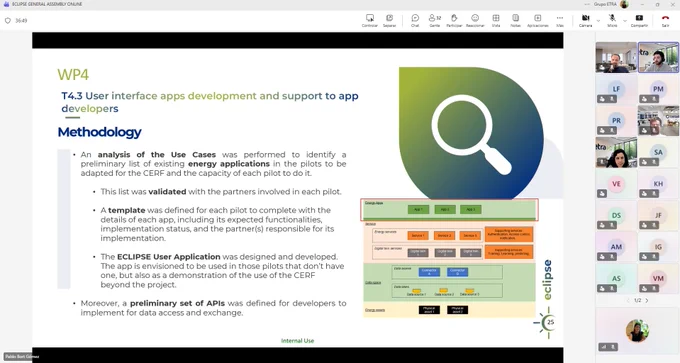The height and width of the screenshot is (363, 680).
Task: Select the AS participant tile
Action: (616, 279)
